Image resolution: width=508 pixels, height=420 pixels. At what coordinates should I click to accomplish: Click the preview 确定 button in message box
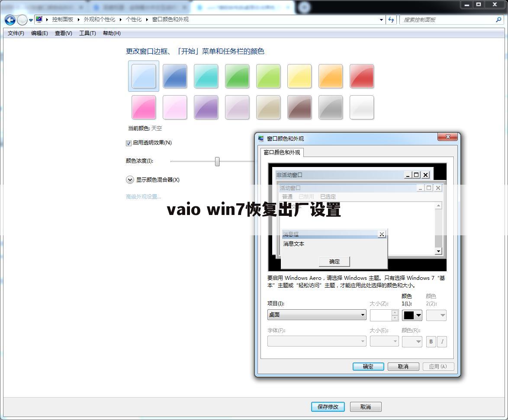click(x=334, y=261)
